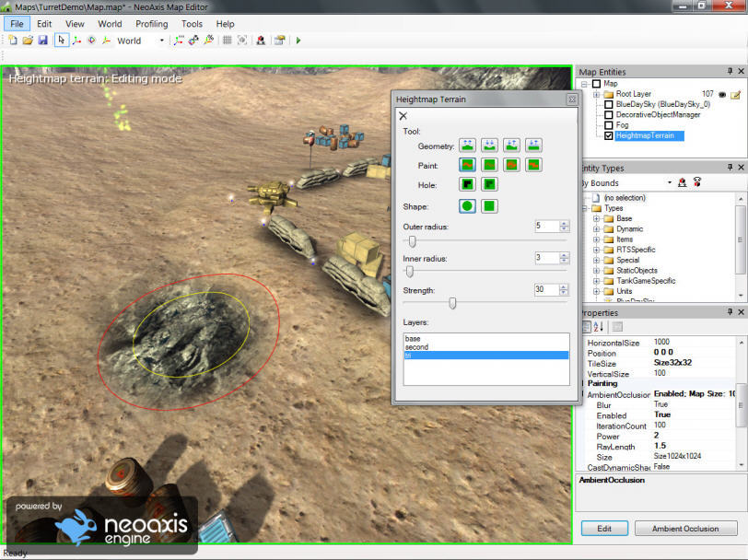
Task: Select the highlighted Paint brush tool
Action: tap(468, 165)
